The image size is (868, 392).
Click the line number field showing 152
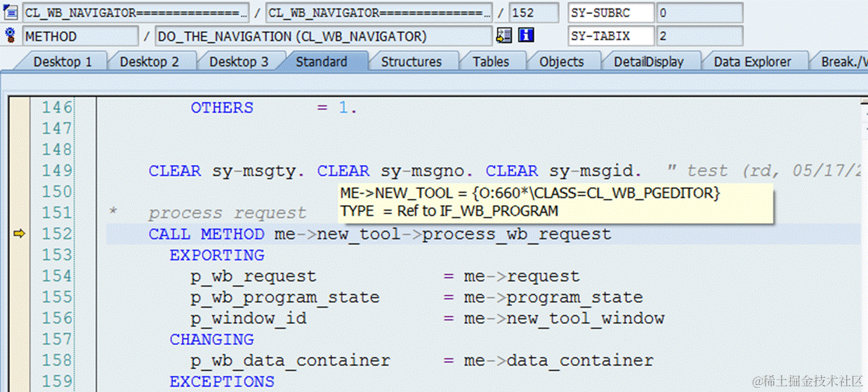(x=534, y=13)
